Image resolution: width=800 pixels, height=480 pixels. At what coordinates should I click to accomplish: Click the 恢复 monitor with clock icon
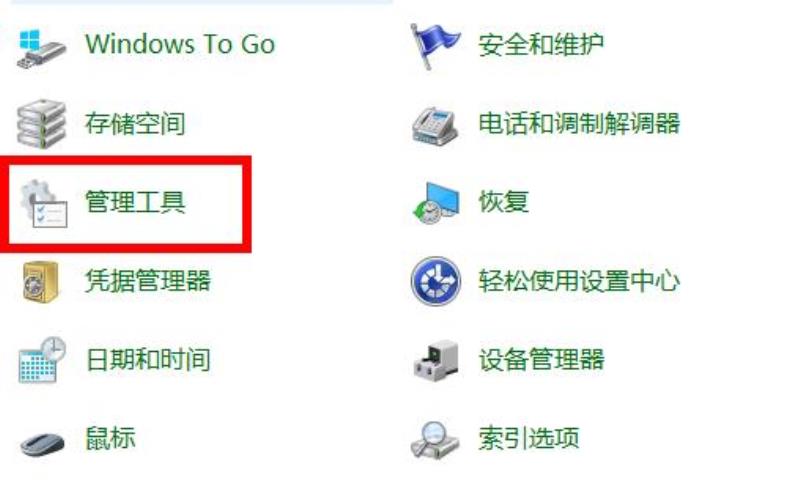click(x=436, y=203)
